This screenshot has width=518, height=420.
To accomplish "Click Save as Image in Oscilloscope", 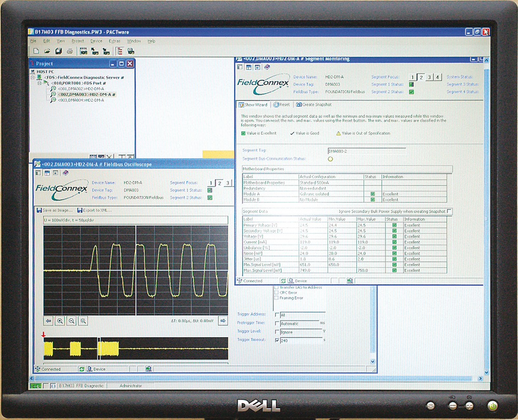I will tap(54, 210).
